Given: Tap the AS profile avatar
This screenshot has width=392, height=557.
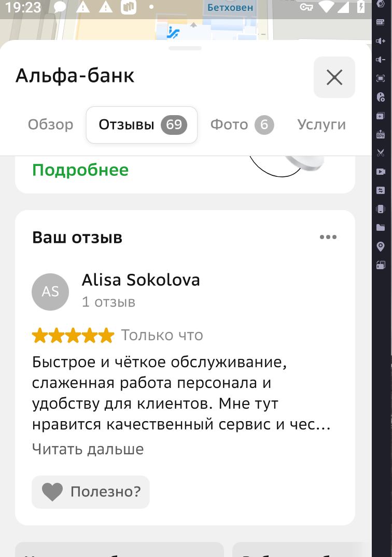Looking at the screenshot, I should pyautogui.click(x=50, y=292).
